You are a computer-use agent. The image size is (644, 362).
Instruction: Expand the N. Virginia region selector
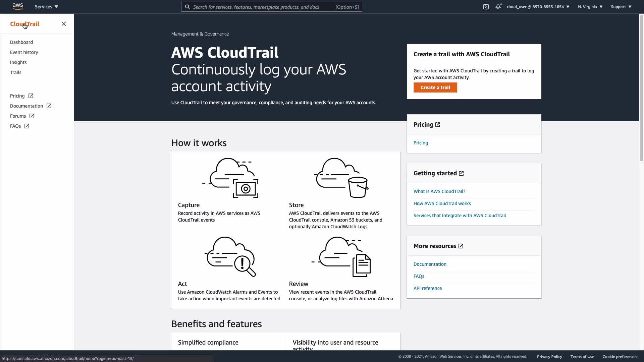pyautogui.click(x=590, y=7)
